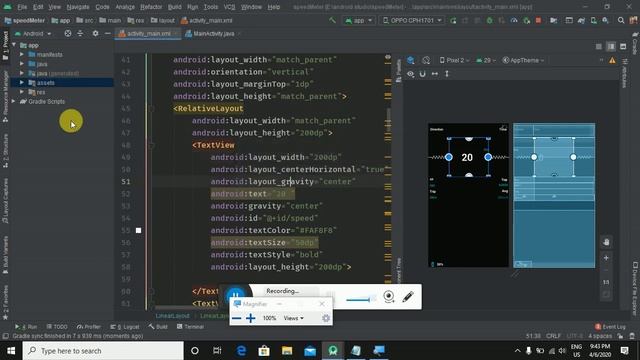This screenshot has width=640, height=360.
Task: Open the OPPO CPH1701 device dropdown
Action: (x=412, y=20)
